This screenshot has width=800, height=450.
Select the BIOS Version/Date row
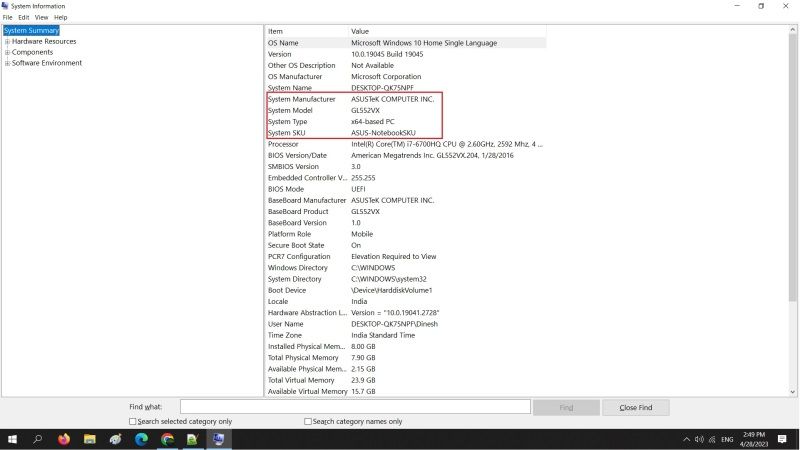coord(406,155)
